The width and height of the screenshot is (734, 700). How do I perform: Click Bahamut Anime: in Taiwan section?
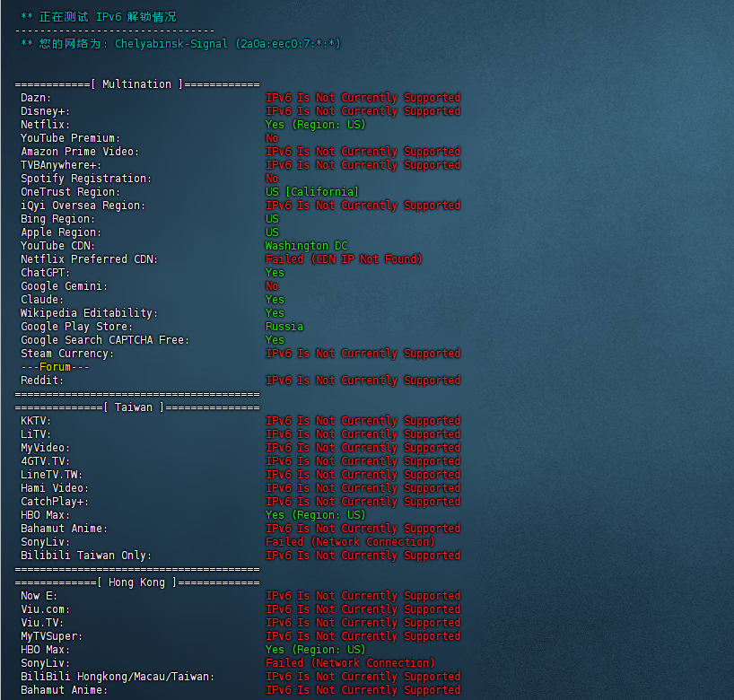(x=64, y=529)
